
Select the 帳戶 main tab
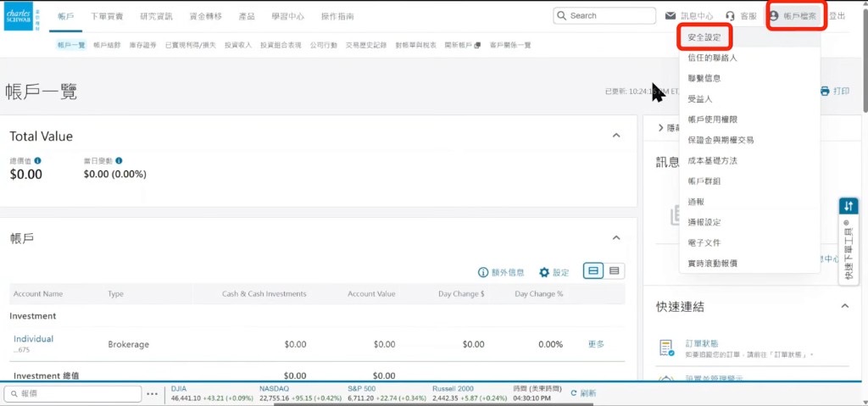66,16
